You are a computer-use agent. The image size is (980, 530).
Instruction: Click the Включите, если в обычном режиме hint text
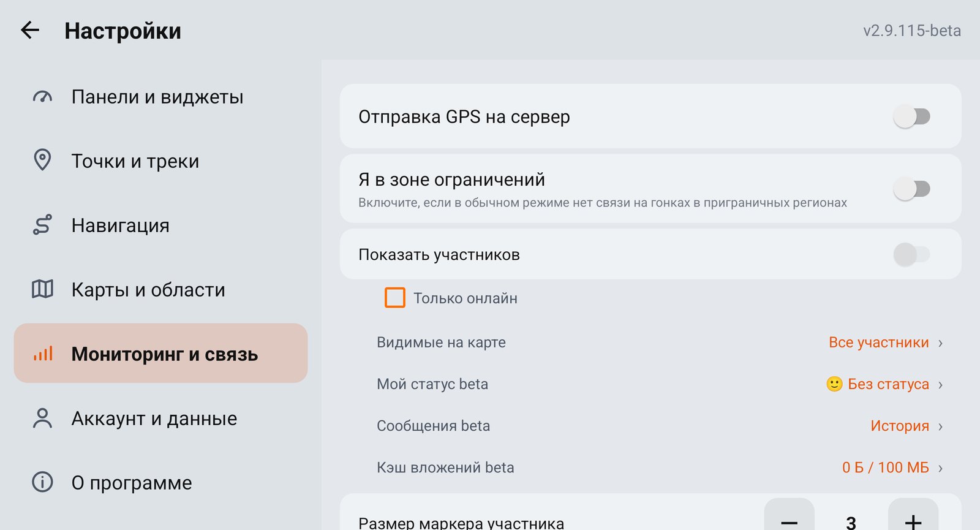(603, 203)
